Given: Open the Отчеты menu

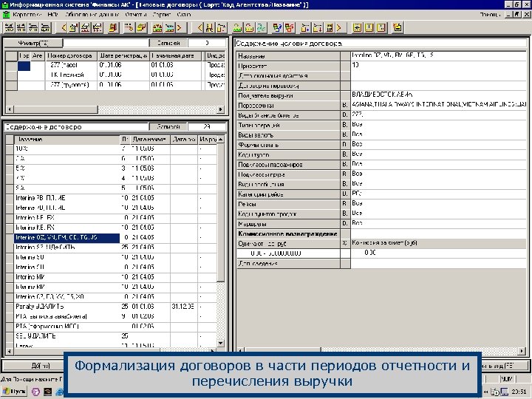Looking at the screenshot, I should 136,15.
